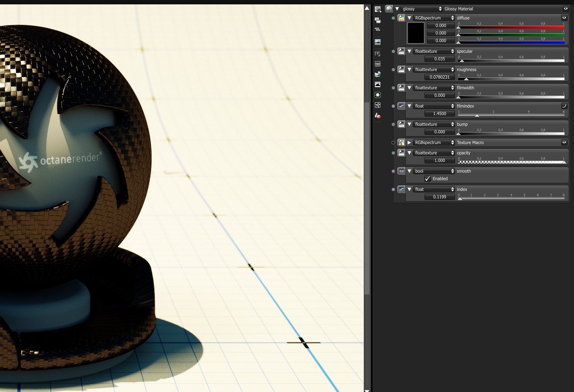Viewport: 574px width, 392px height.
Task: Click the viewport scrollbar down arrow
Action: tap(367, 390)
